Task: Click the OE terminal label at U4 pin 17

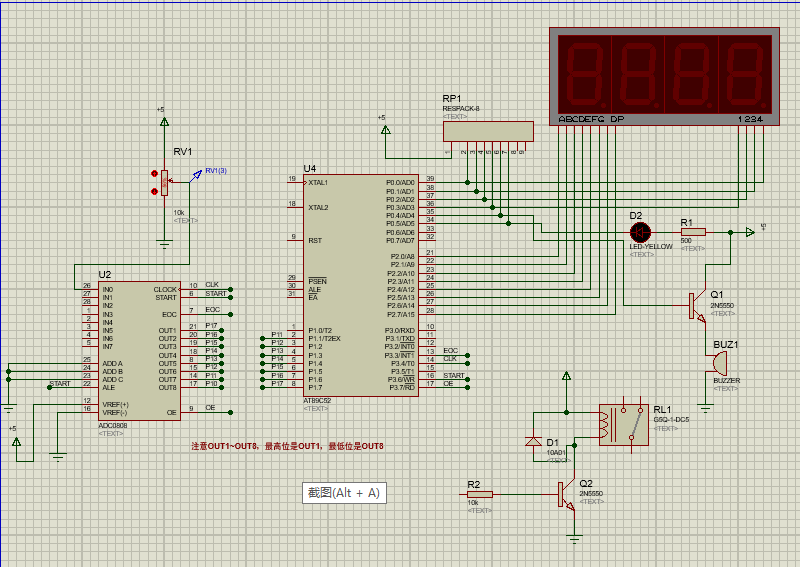Action: coord(448,384)
